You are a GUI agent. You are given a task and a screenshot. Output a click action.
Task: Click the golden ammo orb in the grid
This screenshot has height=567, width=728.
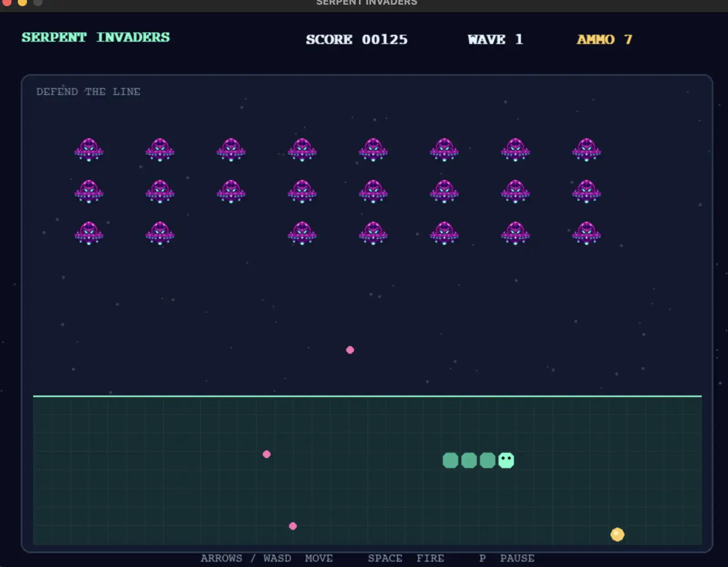617,534
